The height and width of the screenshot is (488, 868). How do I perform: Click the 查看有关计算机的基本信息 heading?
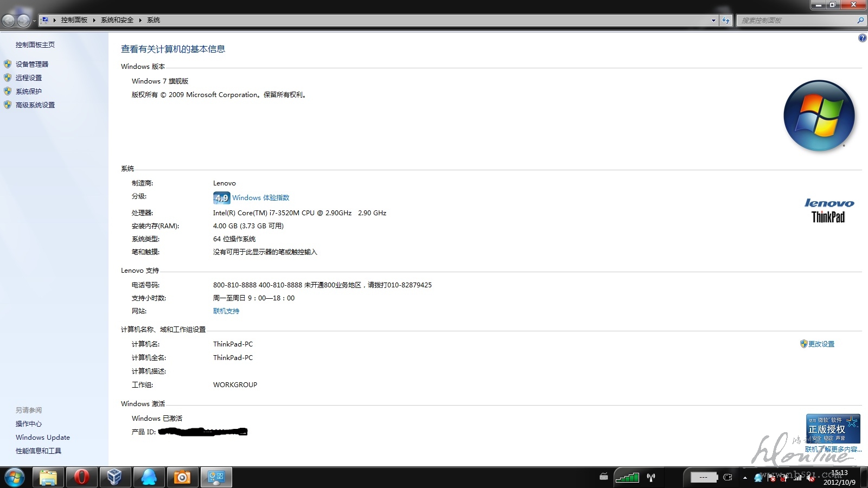point(173,49)
